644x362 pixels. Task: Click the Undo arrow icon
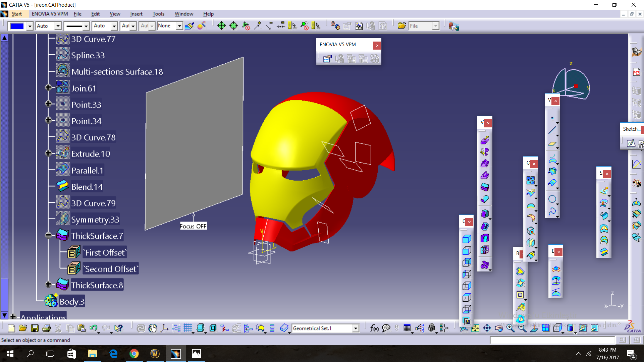93,328
